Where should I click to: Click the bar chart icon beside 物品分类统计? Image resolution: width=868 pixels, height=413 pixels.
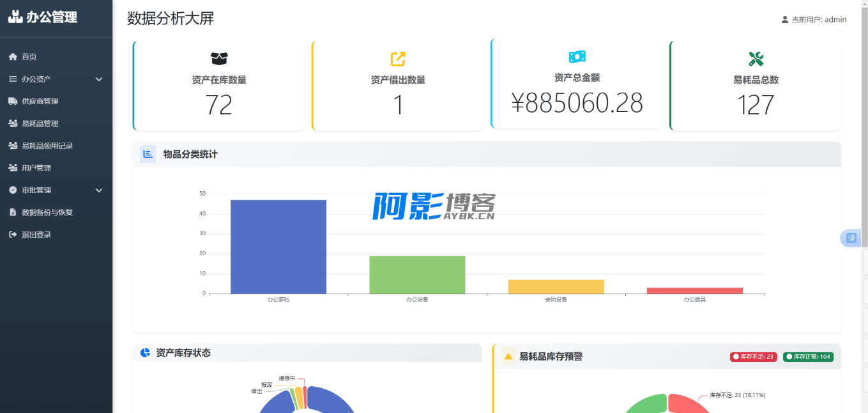pos(148,154)
